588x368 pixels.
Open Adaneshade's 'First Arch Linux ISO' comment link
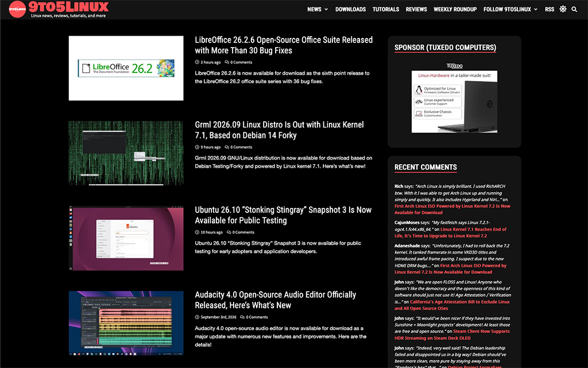click(450, 269)
